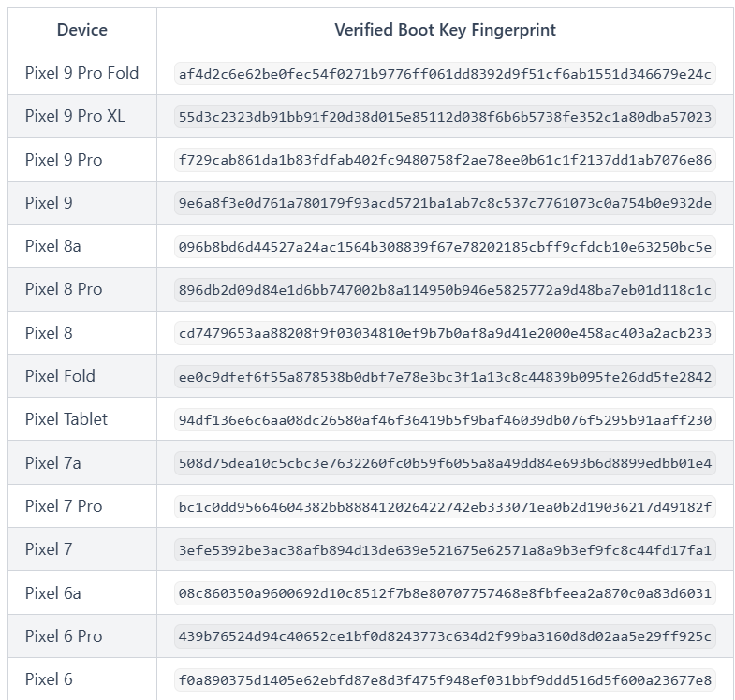Click the Pixel 9 Pro Fold device name
Viewport: 735px width, 700px height.
(x=81, y=73)
